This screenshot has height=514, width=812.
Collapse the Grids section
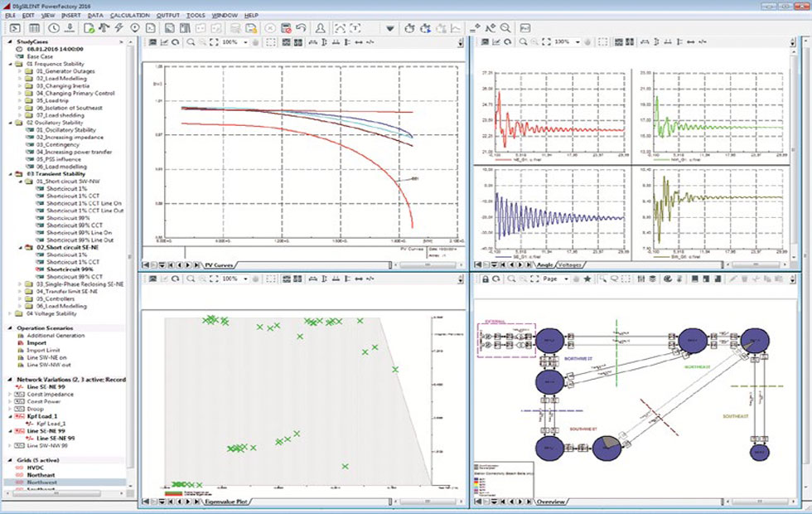pyautogui.click(x=10, y=460)
